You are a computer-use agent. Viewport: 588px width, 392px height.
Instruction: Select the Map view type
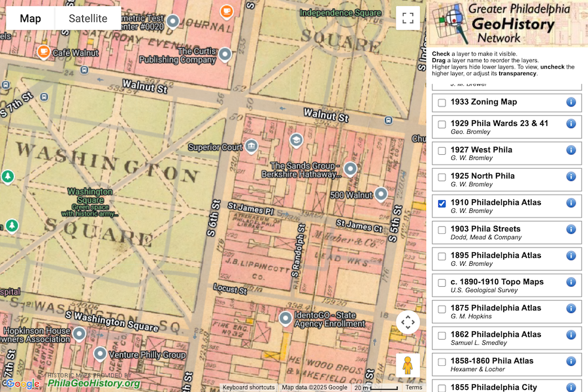tap(30, 18)
